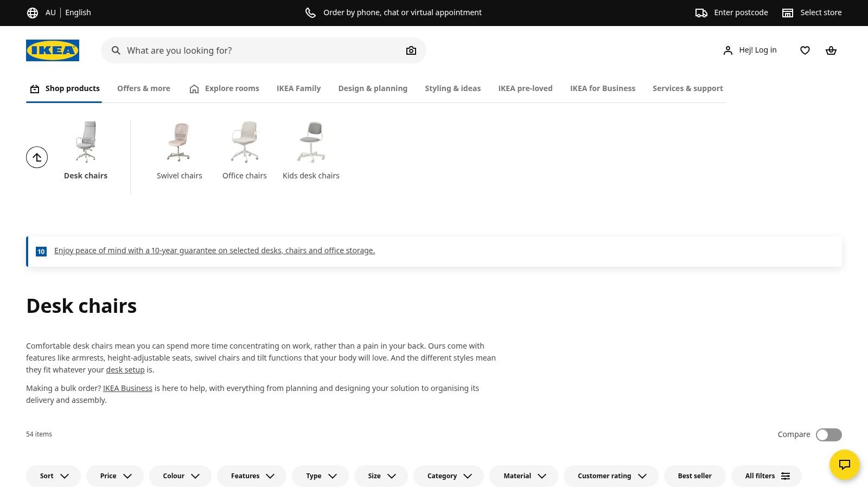Click the 10-year guarantee badge icon
Viewport: 868px width, 488px height.
click(x=41, y=252)
